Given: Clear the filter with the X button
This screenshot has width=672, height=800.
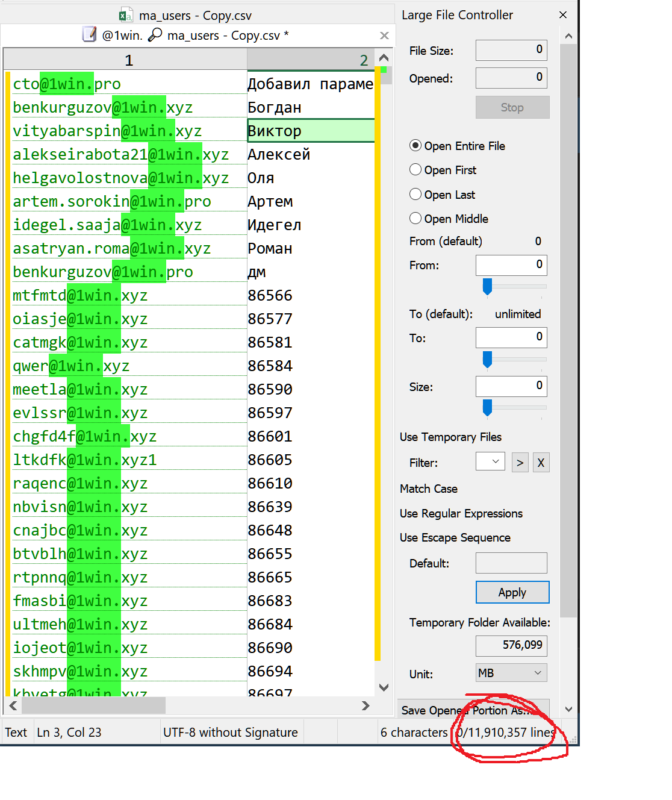Looking at the screenshot, I should (541, 463).
